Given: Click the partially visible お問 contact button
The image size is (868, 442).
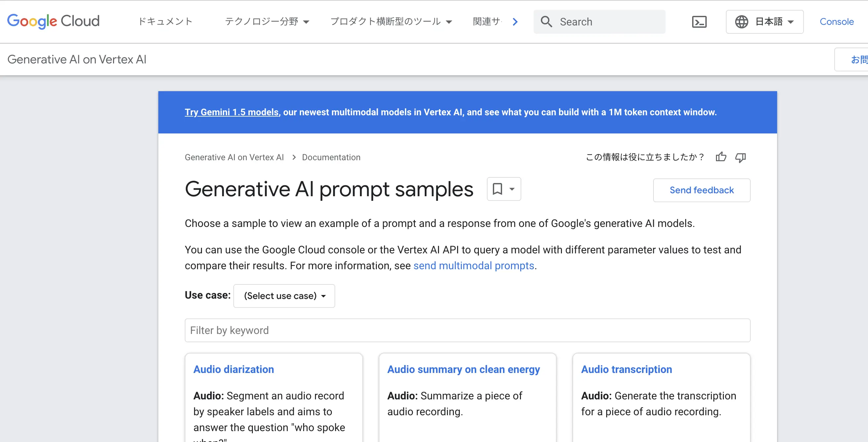Looking at the screenshot, I should [851, 59].
